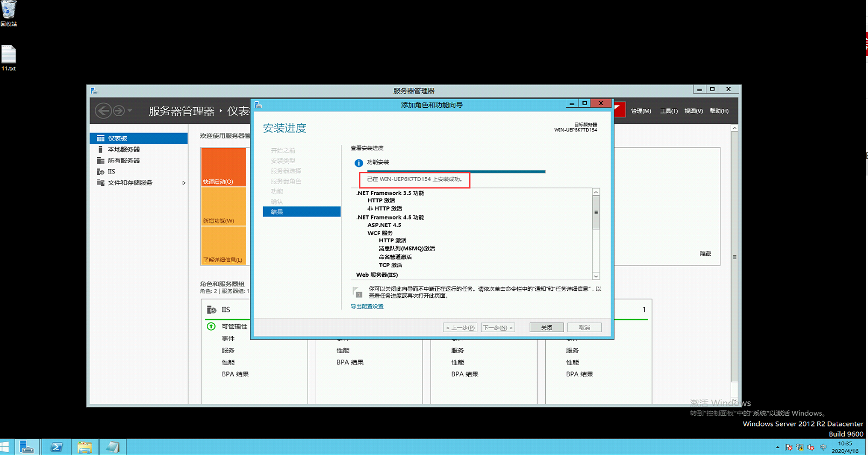Click the red notifications flag in Server Manager

[619, 109]
